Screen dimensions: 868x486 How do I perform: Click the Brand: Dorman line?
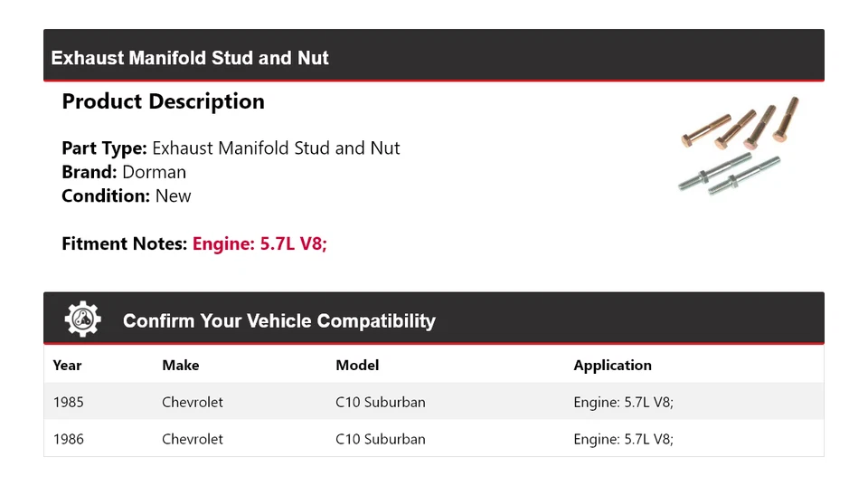tap(124, 172)
